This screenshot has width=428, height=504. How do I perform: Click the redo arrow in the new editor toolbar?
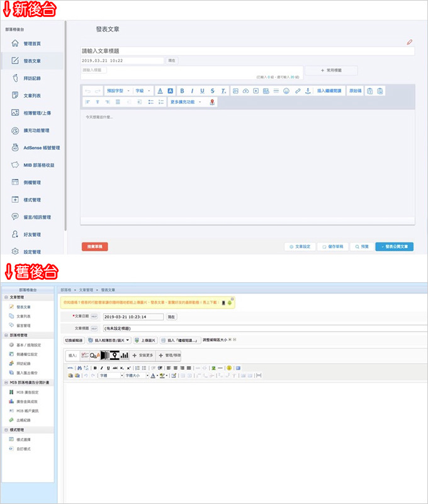98,91
